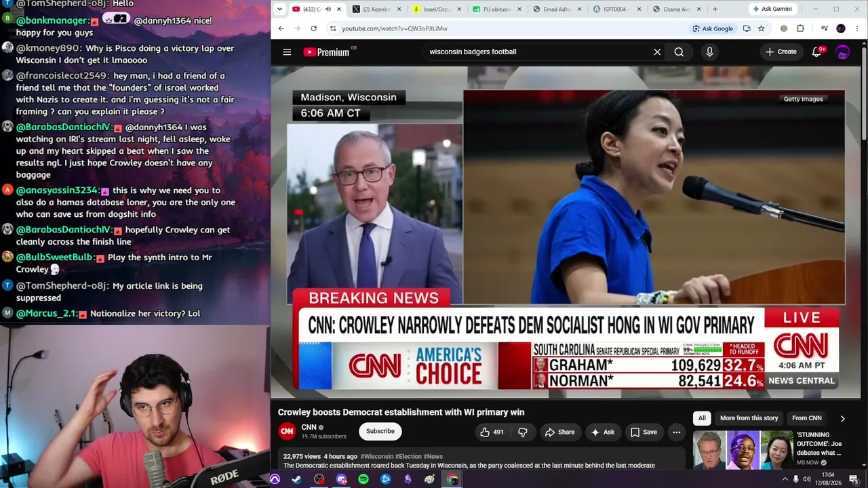Bookmark this page with the star icon

[762, 28]
